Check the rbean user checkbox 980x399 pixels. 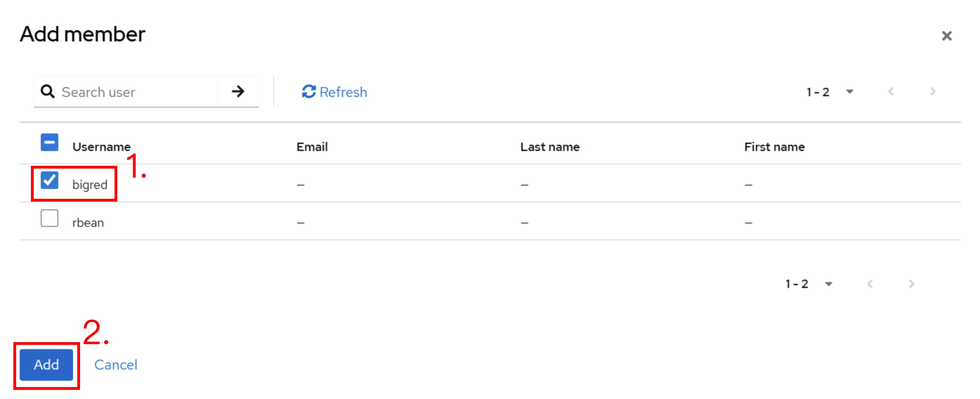tap(50, 218)
